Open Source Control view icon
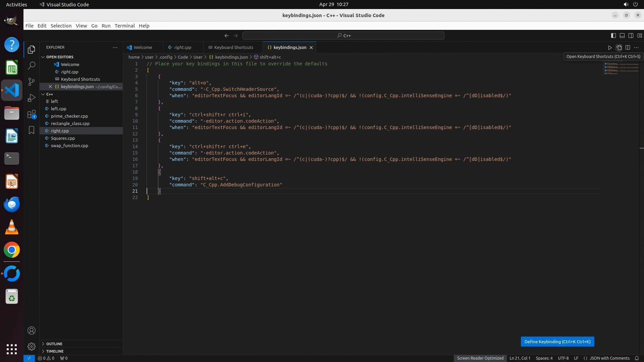 (32, 81)
